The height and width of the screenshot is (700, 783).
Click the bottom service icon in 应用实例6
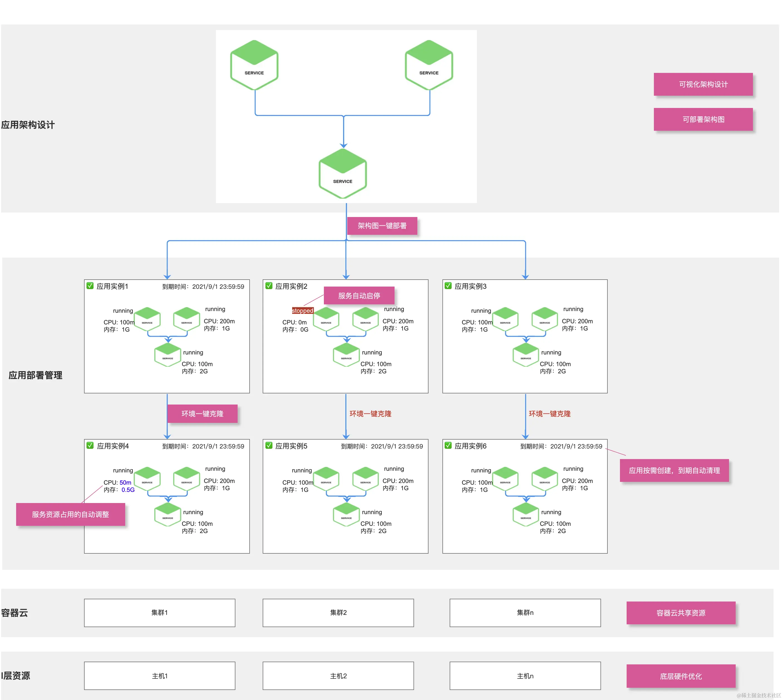click(526, 515)
